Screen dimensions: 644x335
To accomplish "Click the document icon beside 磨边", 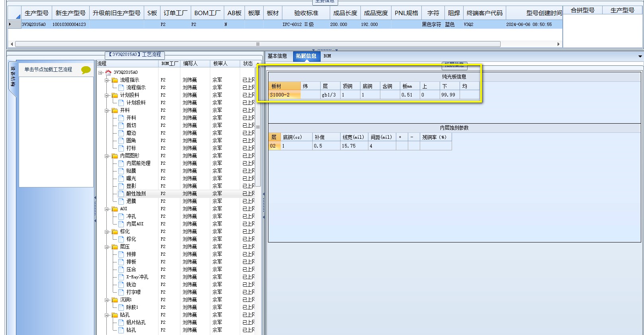I will point(121,133).
